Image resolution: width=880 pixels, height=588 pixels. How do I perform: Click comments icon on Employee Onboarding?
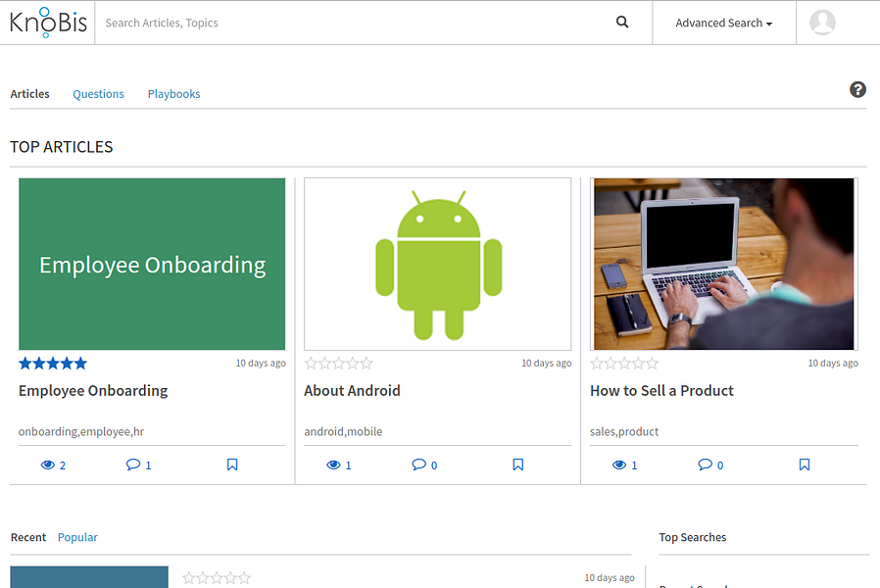coord(133,464)
